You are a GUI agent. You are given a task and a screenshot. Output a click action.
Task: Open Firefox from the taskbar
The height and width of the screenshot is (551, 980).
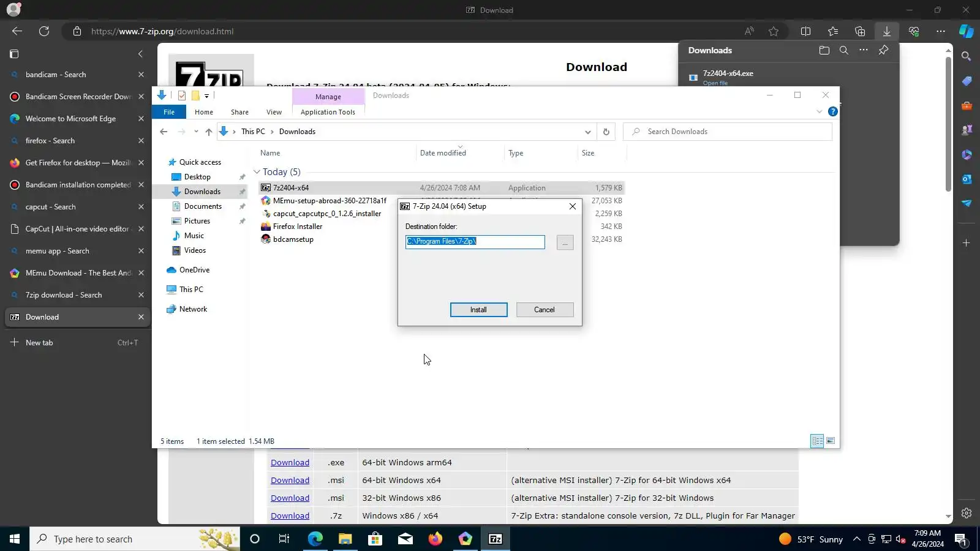[x=435, y=539]
